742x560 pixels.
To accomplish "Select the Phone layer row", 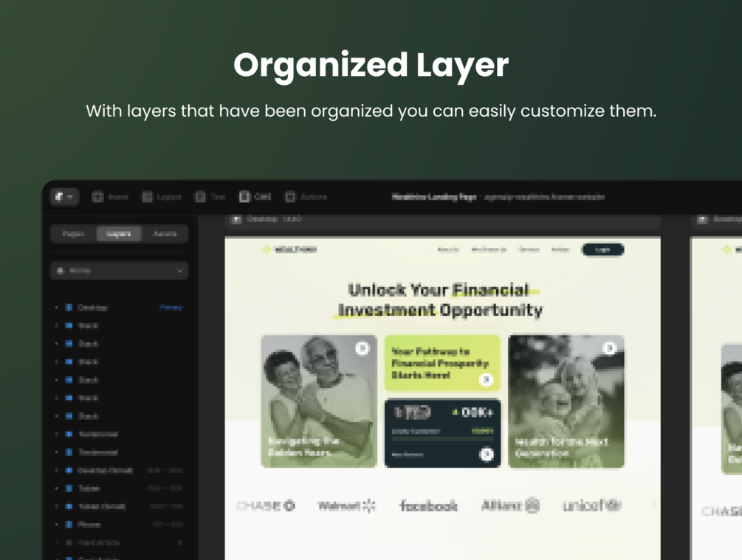I will 120,525.
